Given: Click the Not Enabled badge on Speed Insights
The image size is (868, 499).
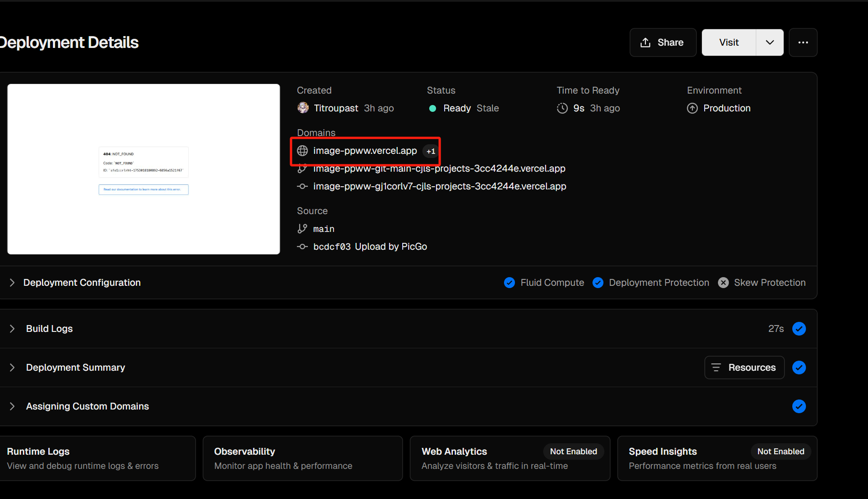Looking at the screenshot, I should pos(781,452).
